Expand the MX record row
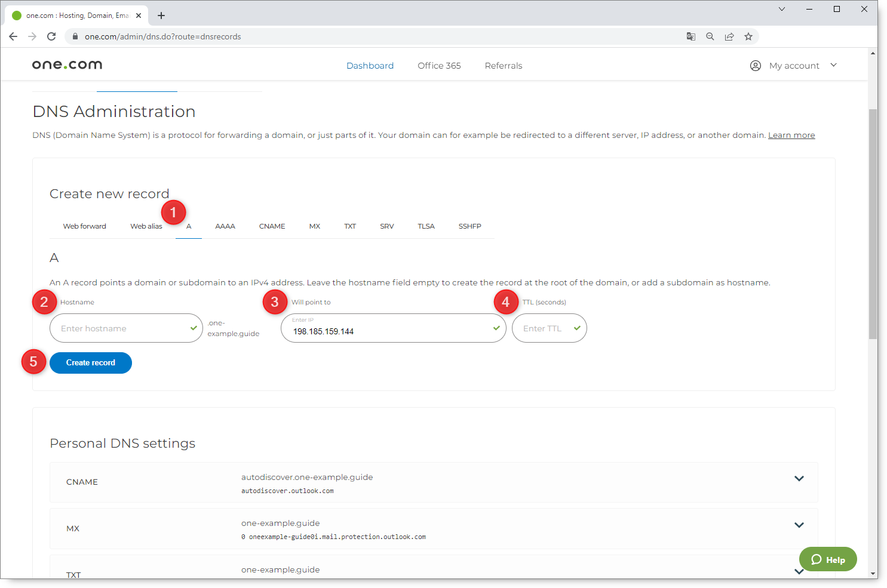Viewport: 887px width, 588px height. 799,525
